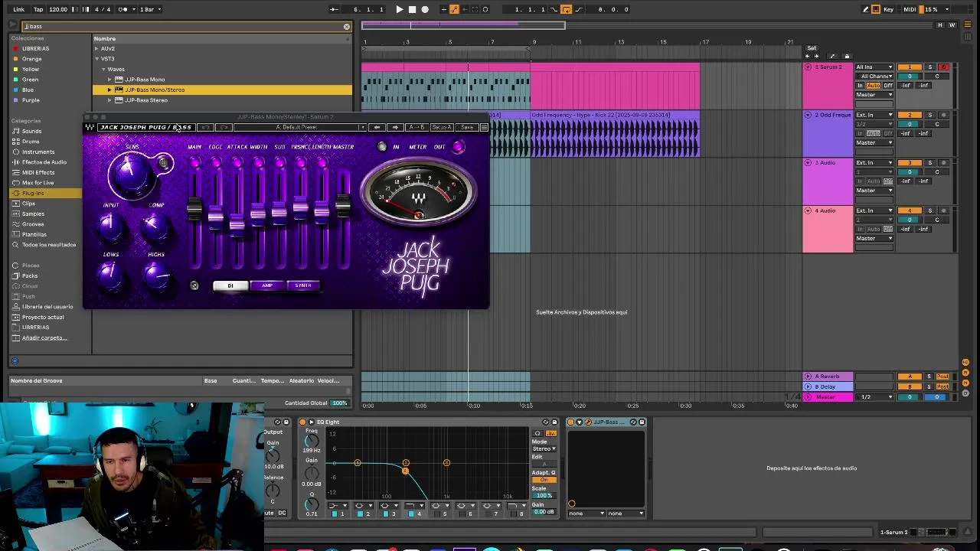This screenshot has width=980, height=551.
Task: Open the Sounds category
Action: [31, 131]
